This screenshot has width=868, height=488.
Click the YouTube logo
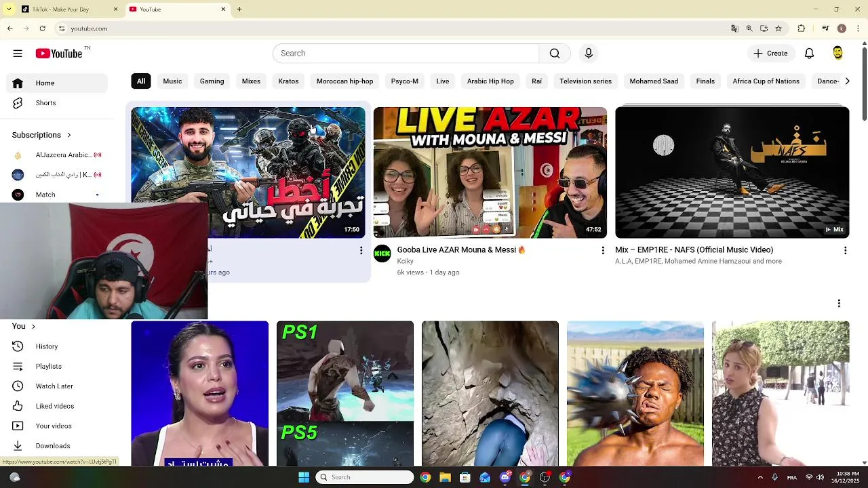60,54
